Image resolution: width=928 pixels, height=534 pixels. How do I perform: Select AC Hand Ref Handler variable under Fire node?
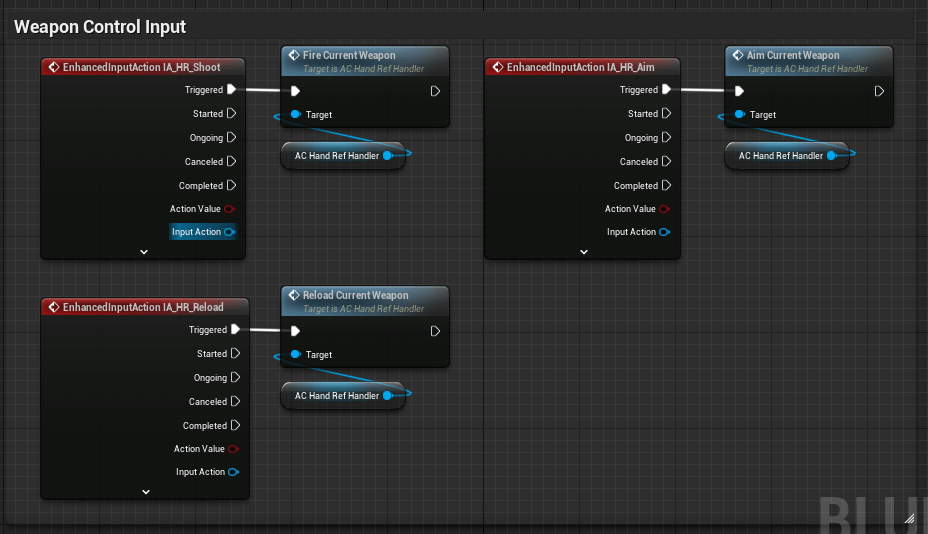pyautogui.click(x=336, y=156)
